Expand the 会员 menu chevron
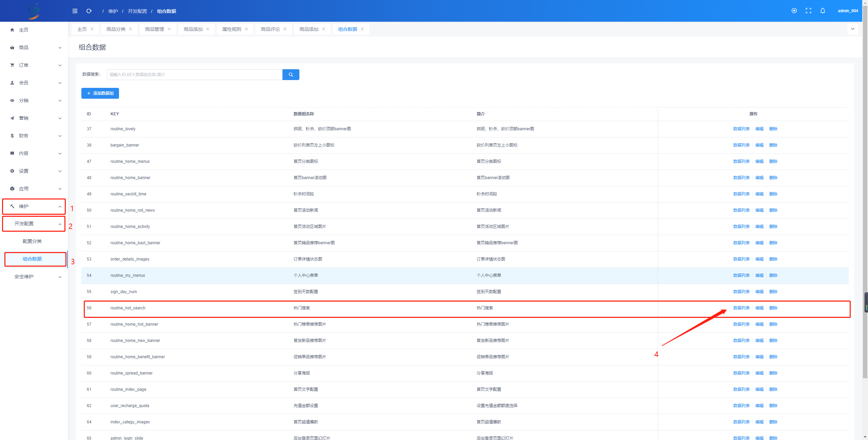868x440 pixels. 60,83
